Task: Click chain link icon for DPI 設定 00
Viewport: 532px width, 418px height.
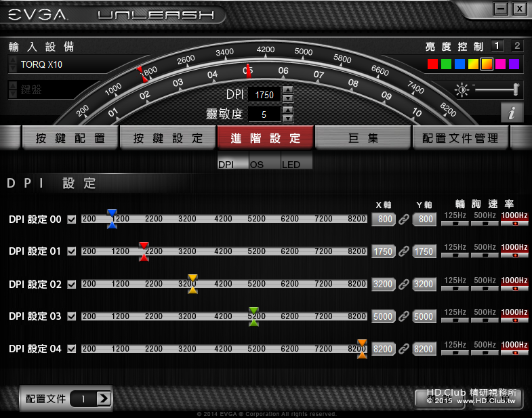Action: coord(404,220)
